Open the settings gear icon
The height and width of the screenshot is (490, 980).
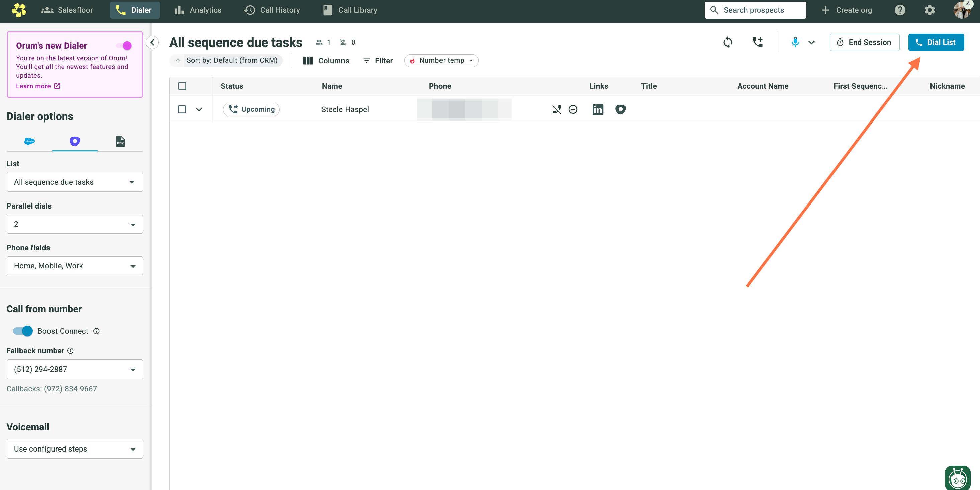(x=929, y=10)
